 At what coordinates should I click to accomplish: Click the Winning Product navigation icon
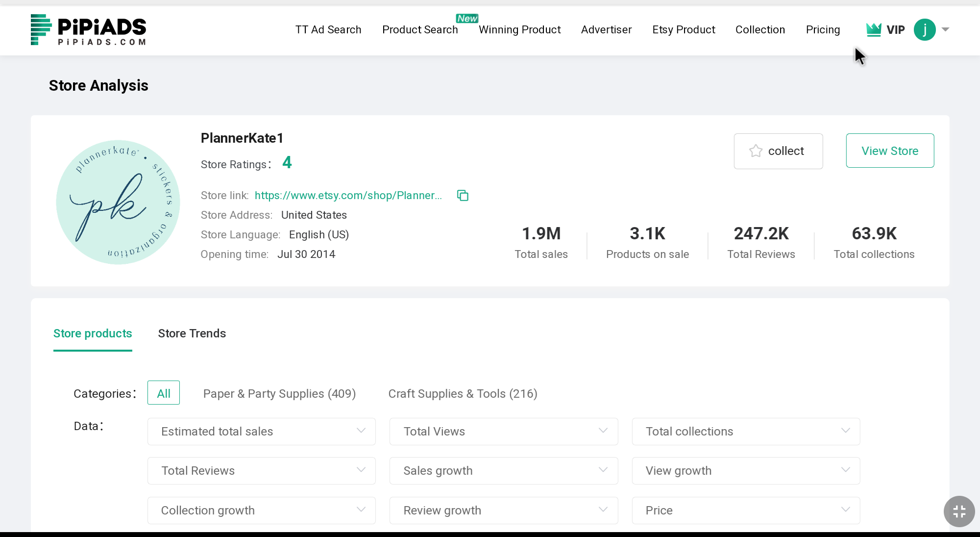pyautogui.click(x=520, y=30)
